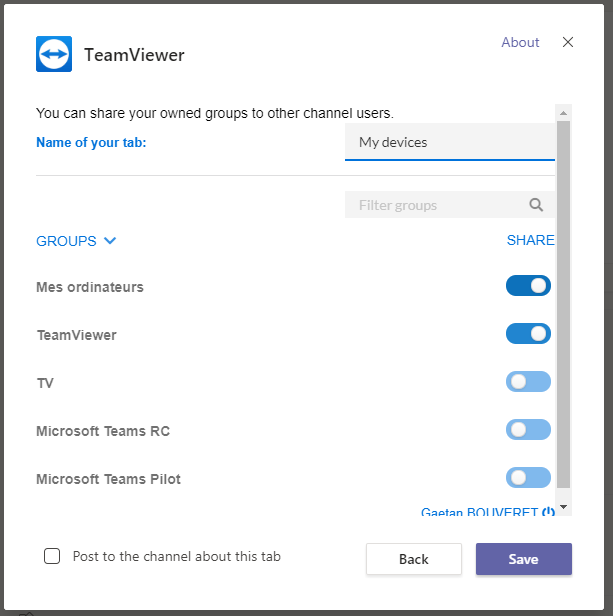
Task: Click the Back button
Action: 414,559
